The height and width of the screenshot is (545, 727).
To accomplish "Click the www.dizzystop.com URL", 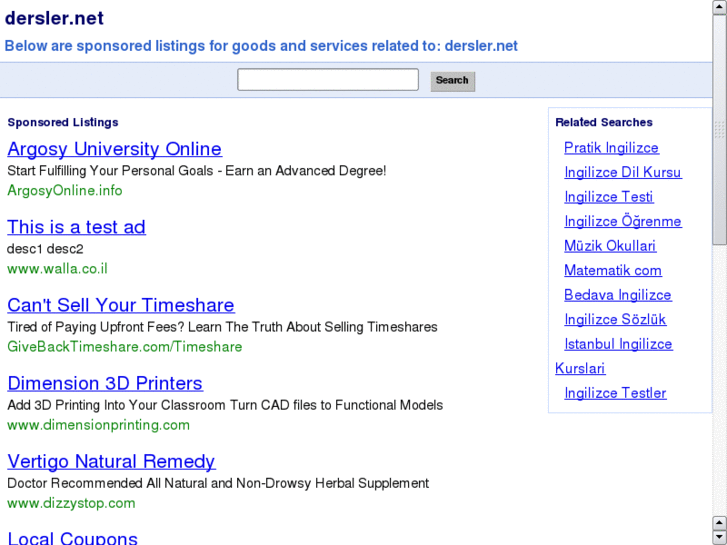I will coord(71,503).
